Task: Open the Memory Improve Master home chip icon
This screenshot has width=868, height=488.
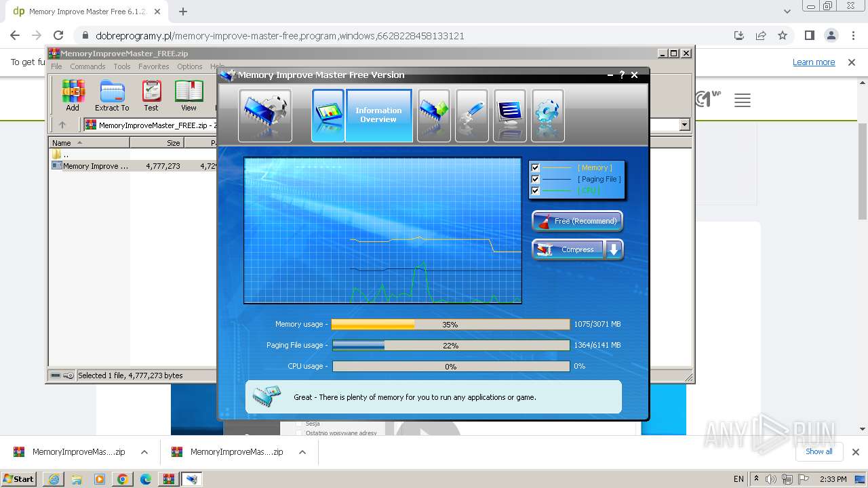Action: 265,115
